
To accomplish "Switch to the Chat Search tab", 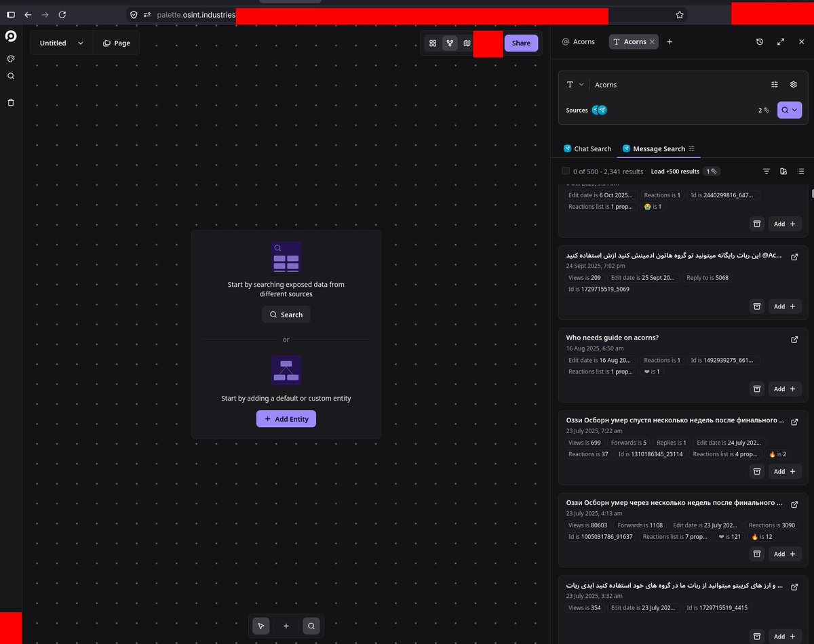I will pyautogui.click(x=587, y=148).
